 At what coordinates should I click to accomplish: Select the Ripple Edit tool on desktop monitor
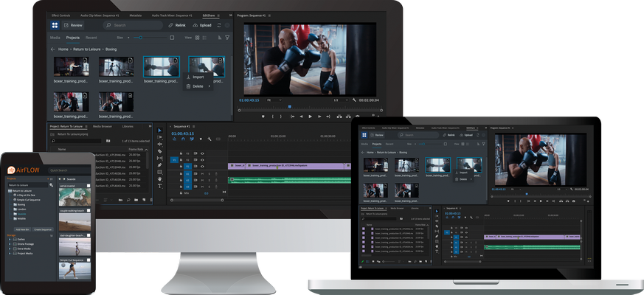point(160,145)
